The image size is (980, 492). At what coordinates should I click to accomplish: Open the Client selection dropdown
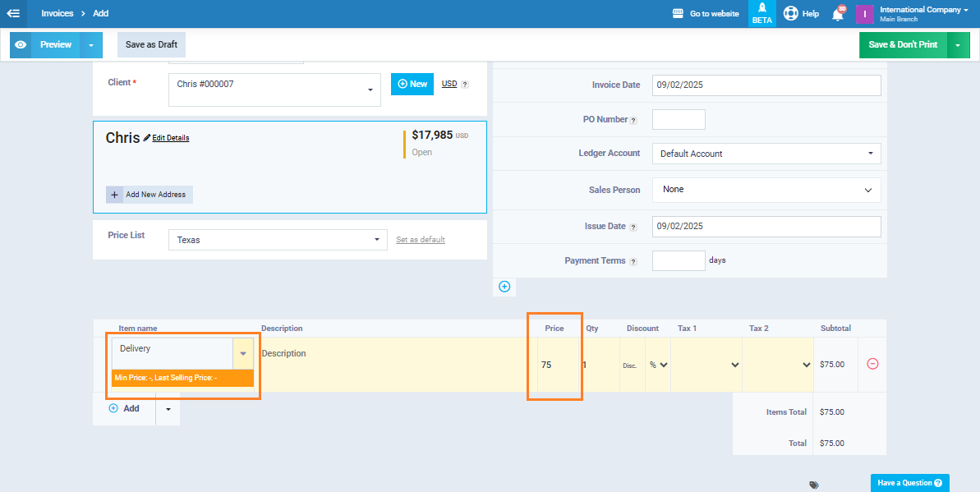274,90
